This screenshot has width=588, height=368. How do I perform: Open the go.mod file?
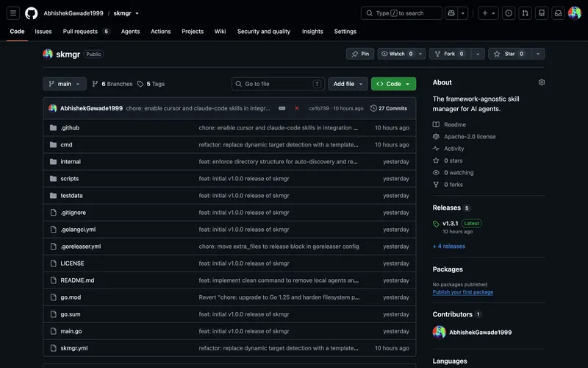pyautogui.click(x=71, y=297)
